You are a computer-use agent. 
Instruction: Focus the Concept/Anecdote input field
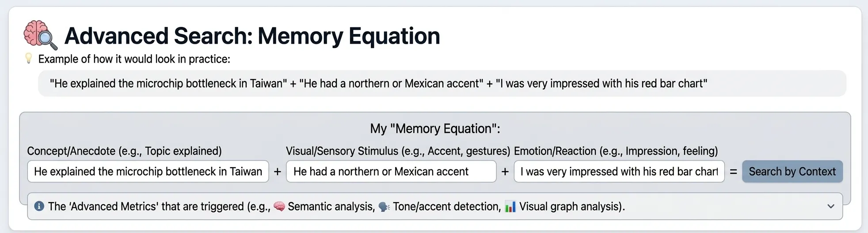pos(148,171)
